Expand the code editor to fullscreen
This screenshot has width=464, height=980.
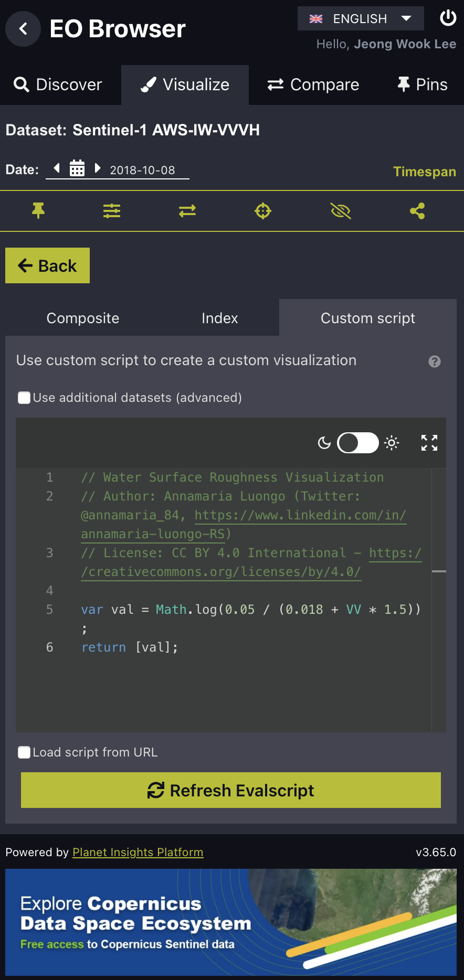429,443
